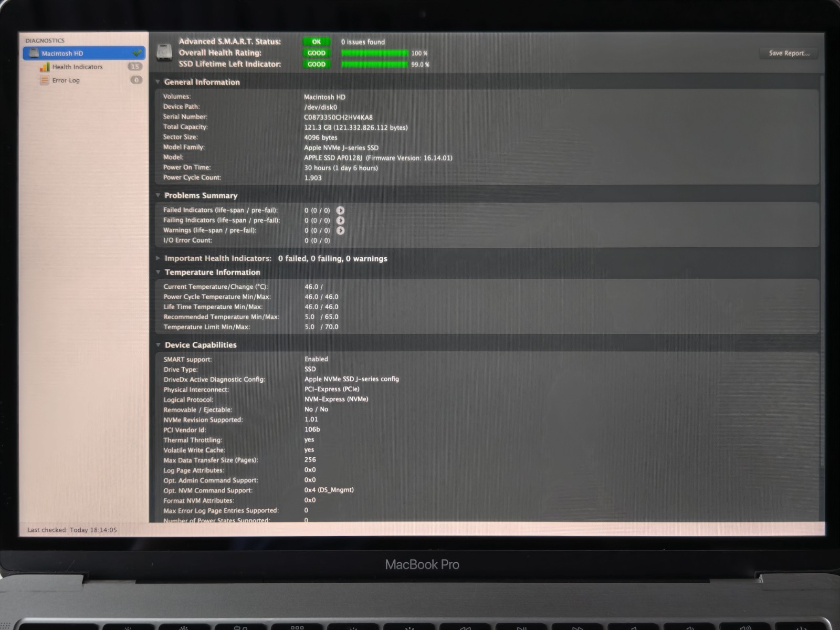Click the Sector Size value "4096 bytes"
840x630 pixels.
pos(321,138)
